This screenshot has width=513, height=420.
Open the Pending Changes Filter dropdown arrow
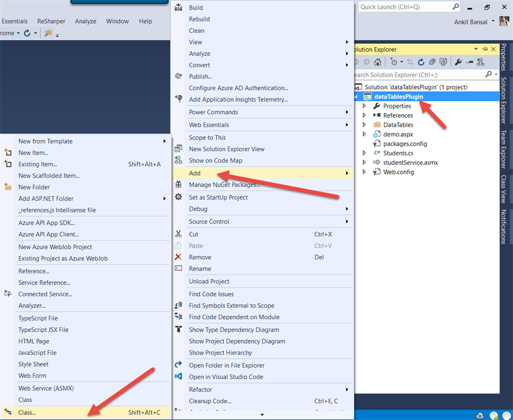(x=401, y=62)
